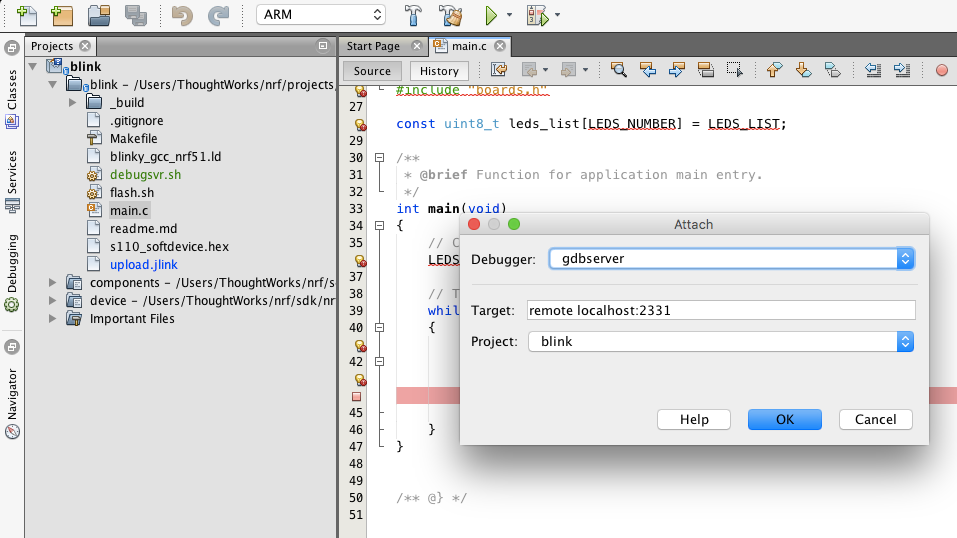Screen dimensions: 957x538
Task: Open the Navigator side panel
Action: click(12, 403)
